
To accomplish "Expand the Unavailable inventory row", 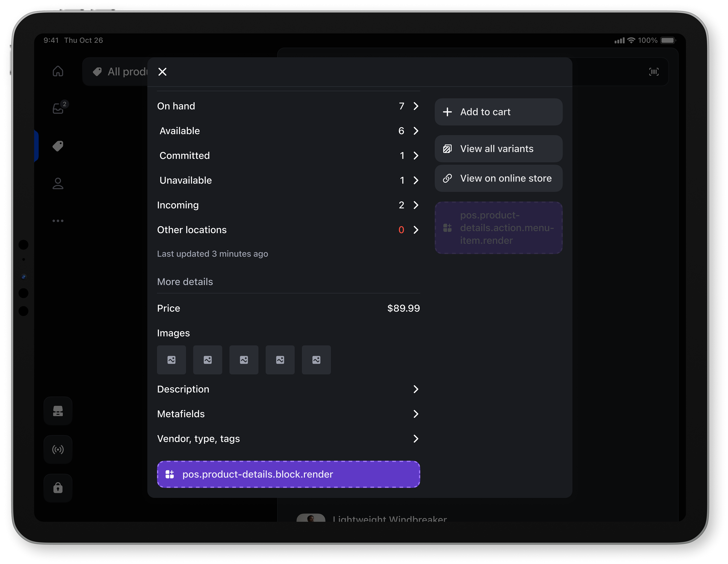I will [x=288, y=180].
